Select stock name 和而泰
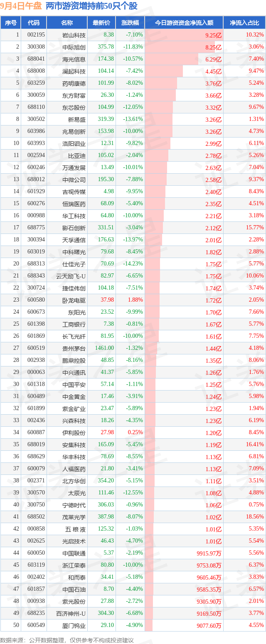 tap(77, 577)
